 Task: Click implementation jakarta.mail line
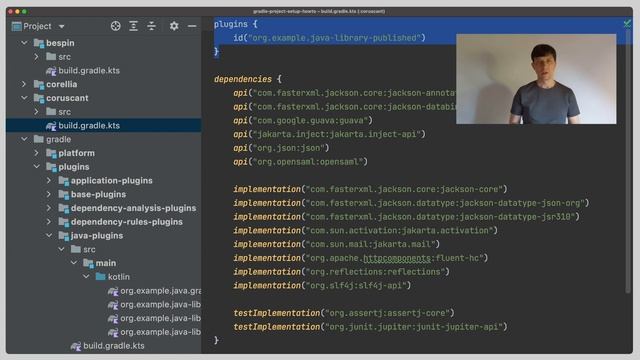click(336, 244)
